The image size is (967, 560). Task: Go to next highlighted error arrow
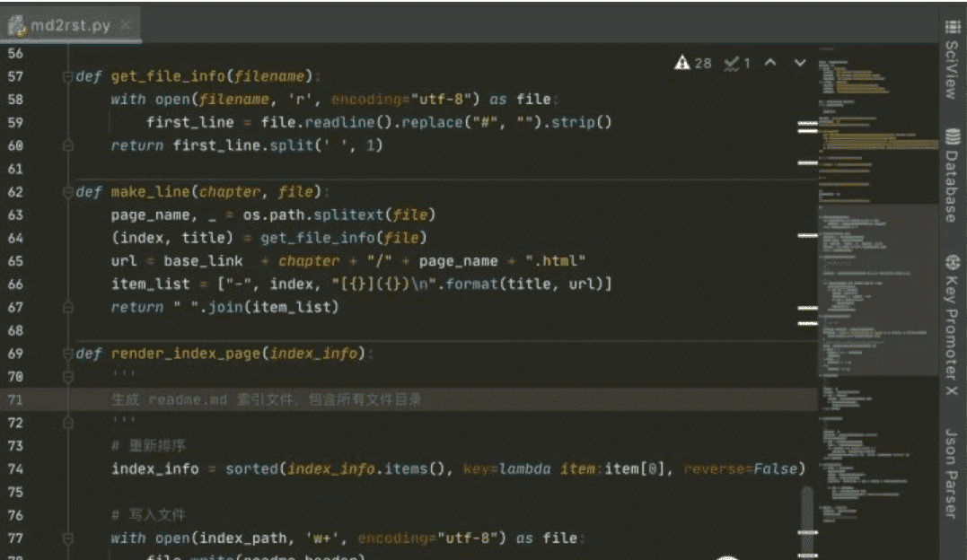(800, 62)
